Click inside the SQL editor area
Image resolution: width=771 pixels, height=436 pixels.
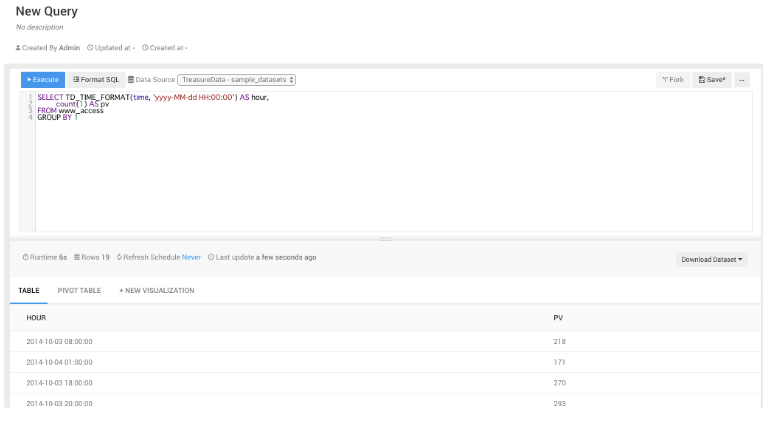390,170
